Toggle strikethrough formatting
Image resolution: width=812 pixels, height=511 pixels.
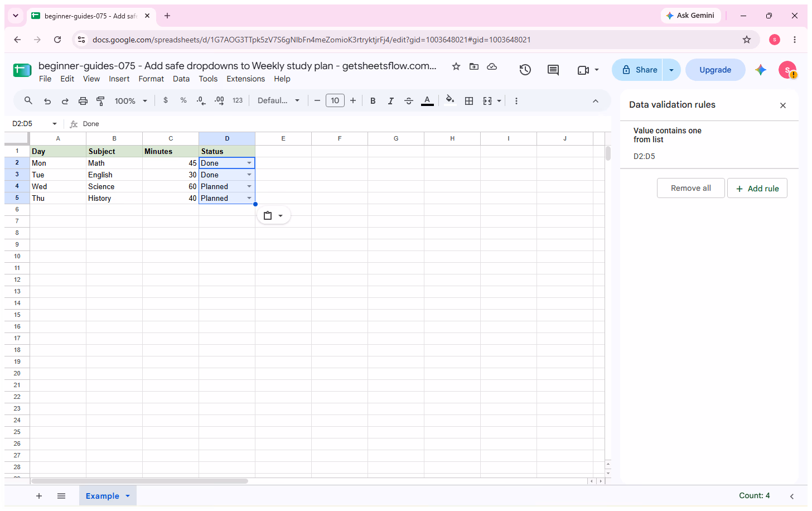click(x=409, y=101)
